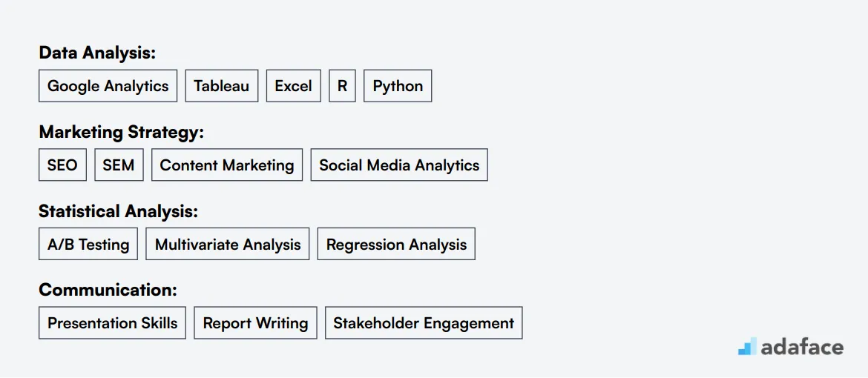
Task: Select Social Media Analytics tag
Action: pyautogui.click(x=399, y=165)
